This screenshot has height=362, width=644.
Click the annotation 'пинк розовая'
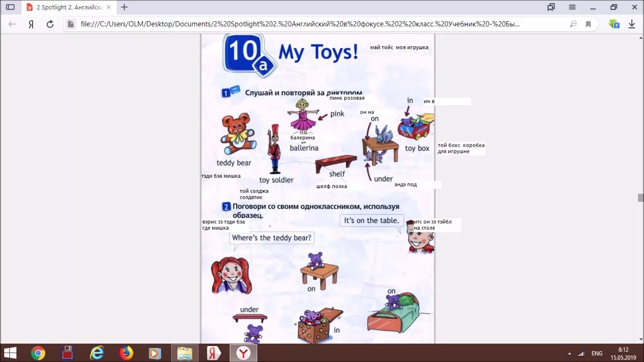347,98
